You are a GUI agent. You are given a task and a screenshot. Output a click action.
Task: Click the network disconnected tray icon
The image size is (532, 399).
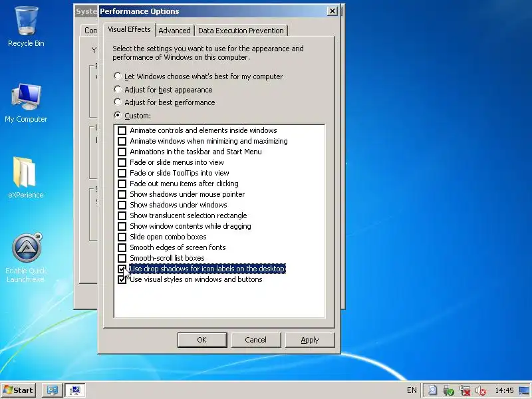point(465,390)
